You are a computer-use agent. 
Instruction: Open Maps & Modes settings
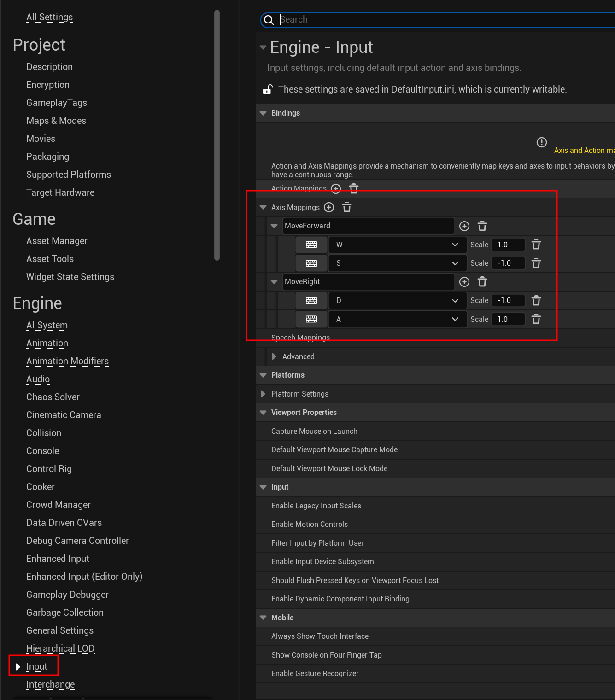(56, 121)
